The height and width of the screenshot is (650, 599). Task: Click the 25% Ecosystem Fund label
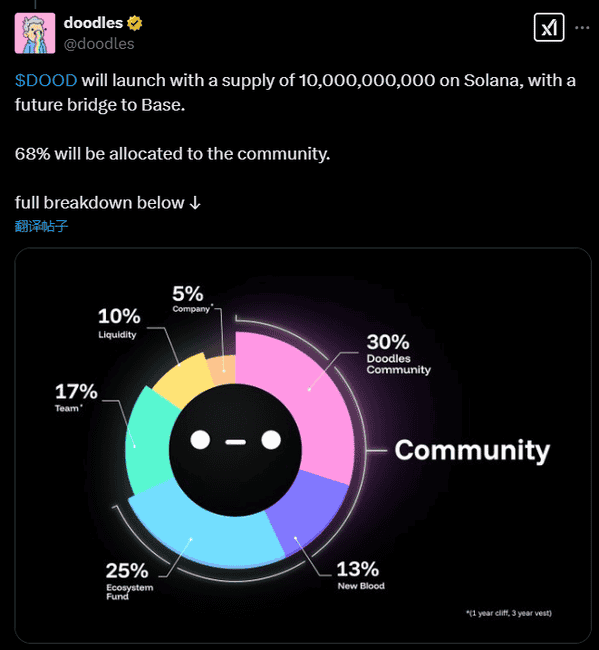point(129,581)
